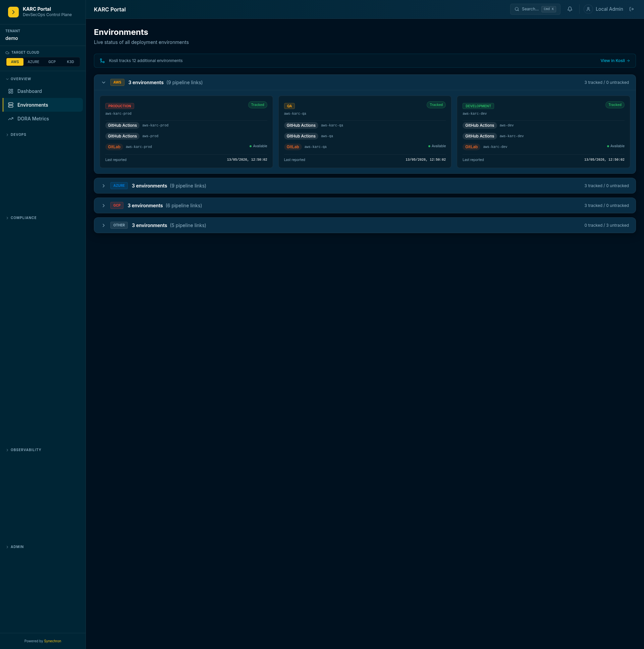This screenshot has width=644, height=649.
Task: Click the GCP group label badge
Action: pyautogui.click(x=117, y=206)
